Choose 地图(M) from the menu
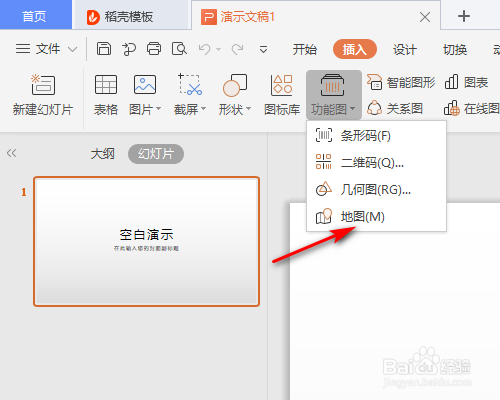This screenshot has width=500, height=400. tap(376, 217)
